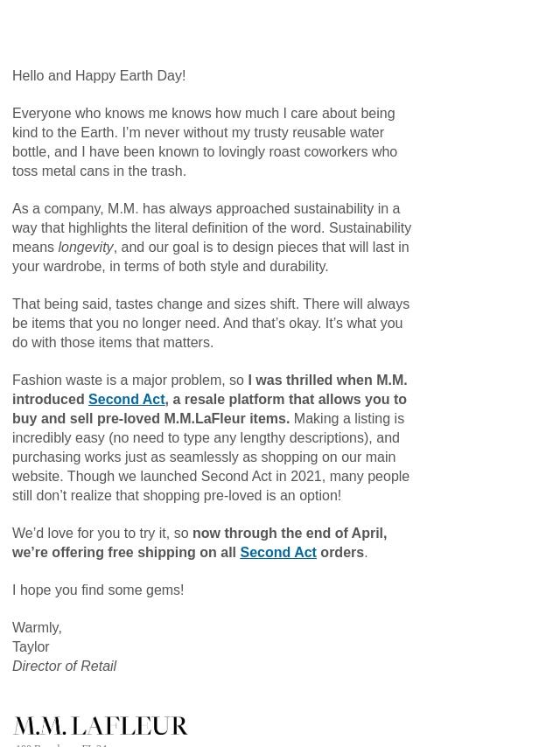Click the bold "we're offering free shipping on all" text
The height and width of the screenshot is (747, 560).
pos(124,553)
